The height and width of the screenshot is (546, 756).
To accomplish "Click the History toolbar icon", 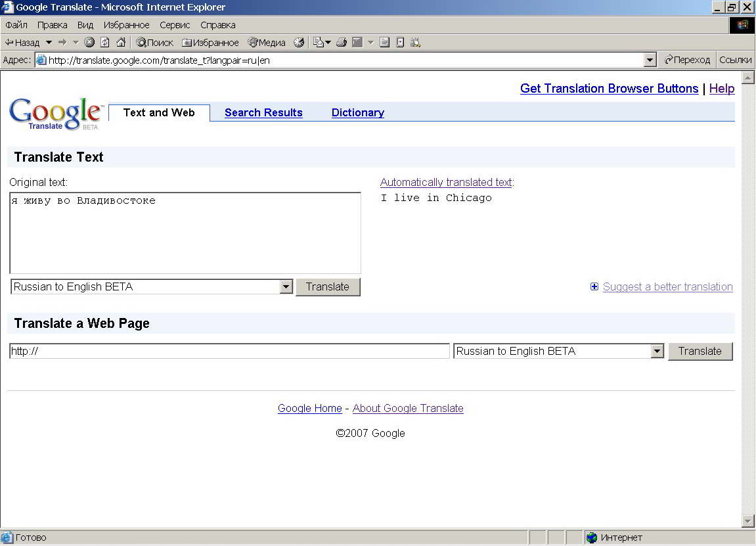I will pyautogui.click(x=299, y=43).
